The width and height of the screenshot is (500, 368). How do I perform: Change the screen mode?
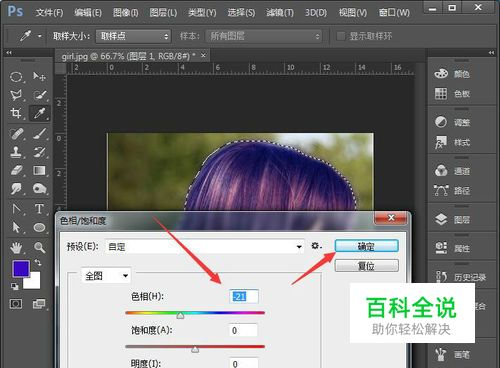tap(39, 304)
